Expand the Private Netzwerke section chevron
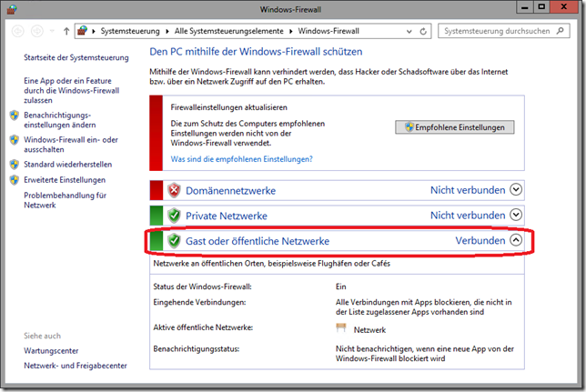Screen dimensions: 586x392 point(516,215)
